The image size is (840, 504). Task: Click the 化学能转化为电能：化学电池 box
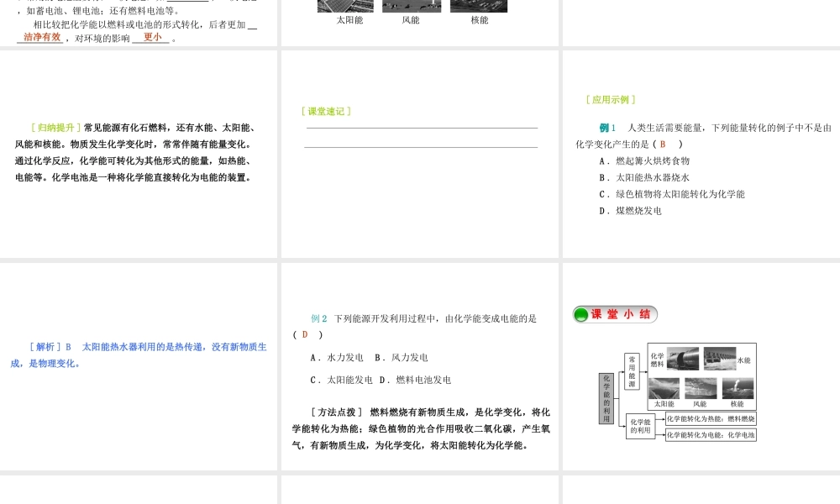click(711, 435)
